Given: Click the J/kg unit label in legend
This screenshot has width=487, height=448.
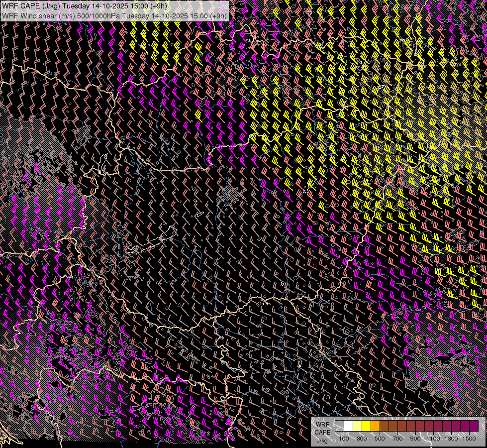Looking at the screenshot, I should (322, 440).
